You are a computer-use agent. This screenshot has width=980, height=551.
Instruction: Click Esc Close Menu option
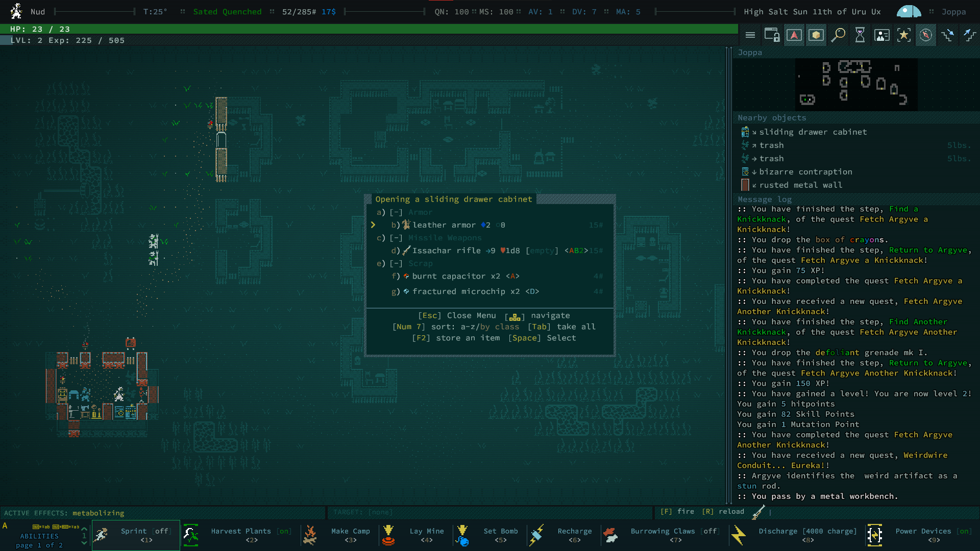point(457,315)
